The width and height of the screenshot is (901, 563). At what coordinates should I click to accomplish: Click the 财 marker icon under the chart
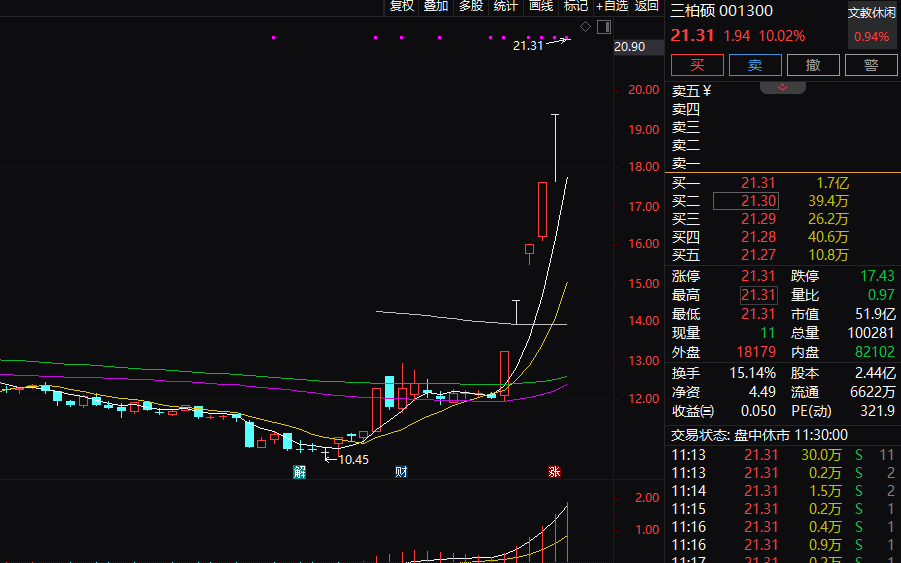click(401, 472)
